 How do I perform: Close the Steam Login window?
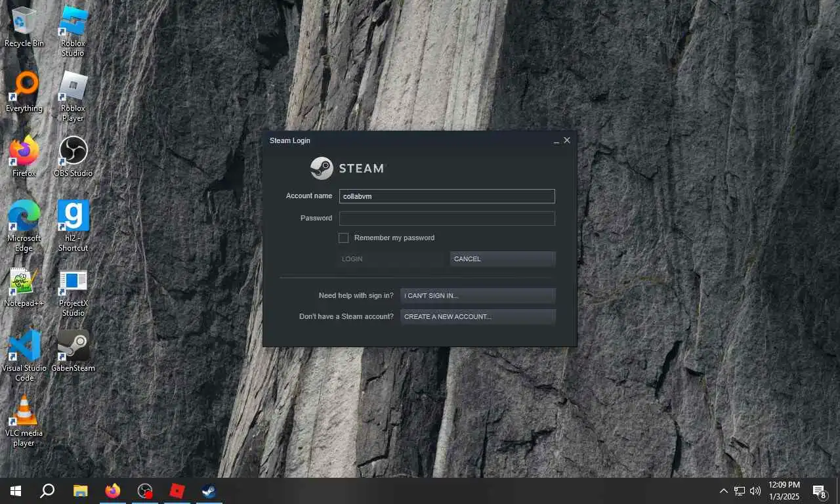coord(567,140)
